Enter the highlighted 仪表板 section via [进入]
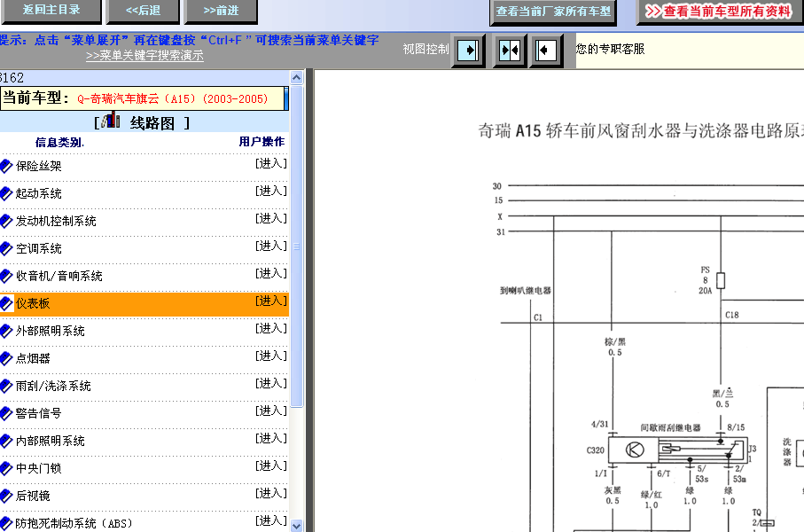This screenshot has width=804, height=532. point(271,301)
